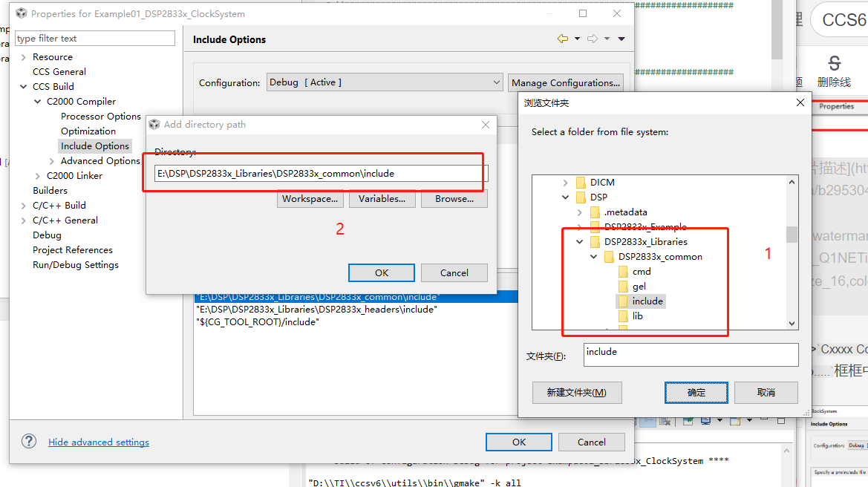The height and width of the screenshot is (487, 868).
Task: Click the Hide advanced settings link
Action: tap(98, 441)
